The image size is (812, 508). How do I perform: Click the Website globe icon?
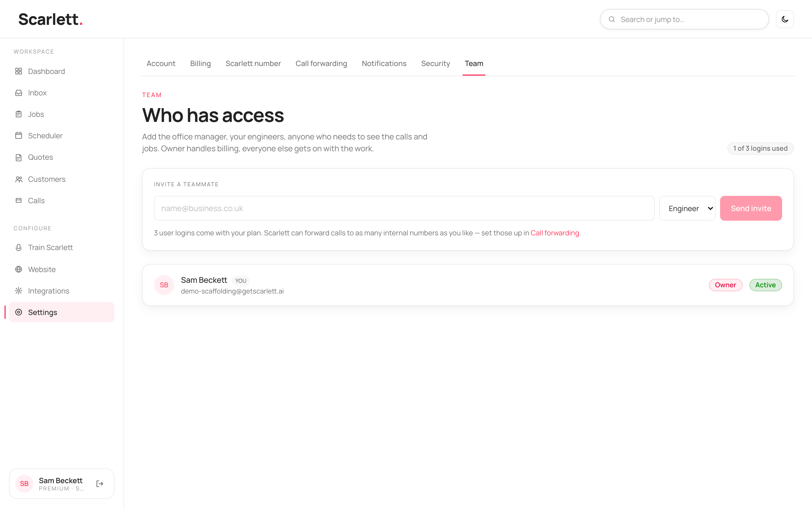19,270
